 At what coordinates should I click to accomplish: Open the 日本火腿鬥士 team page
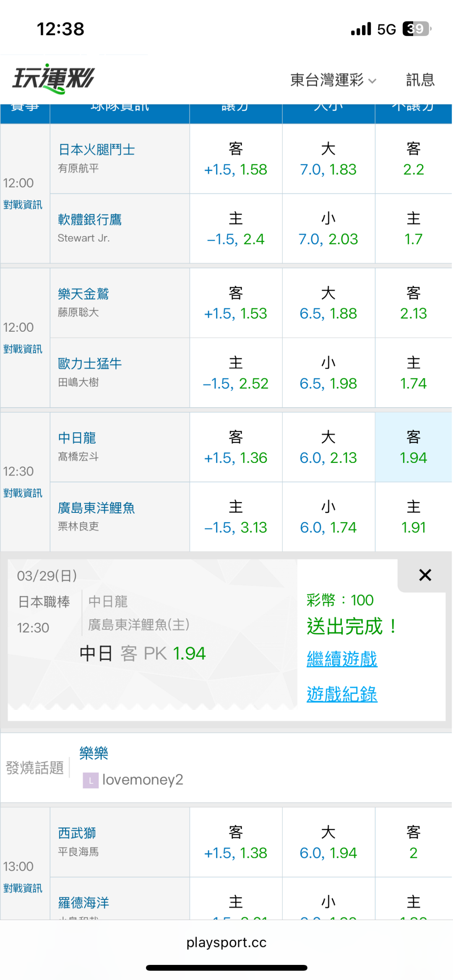[x=96, y=150]
